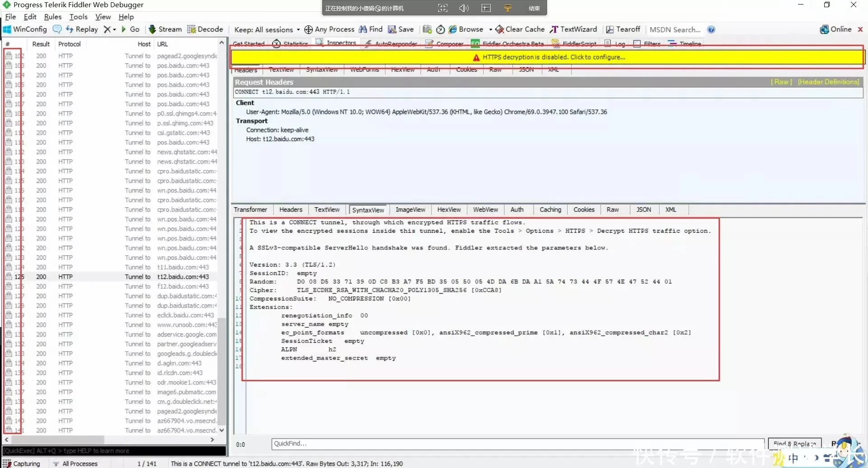868x468 pixels.
Task: Click the timer stopwatch icon in toolbar
Action: point(440,29)
